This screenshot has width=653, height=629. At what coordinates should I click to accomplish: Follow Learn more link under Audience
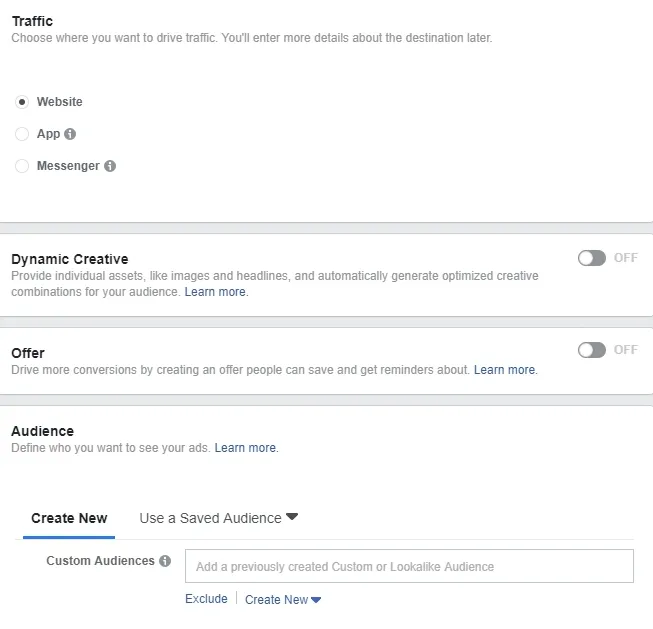coord(245,448)
